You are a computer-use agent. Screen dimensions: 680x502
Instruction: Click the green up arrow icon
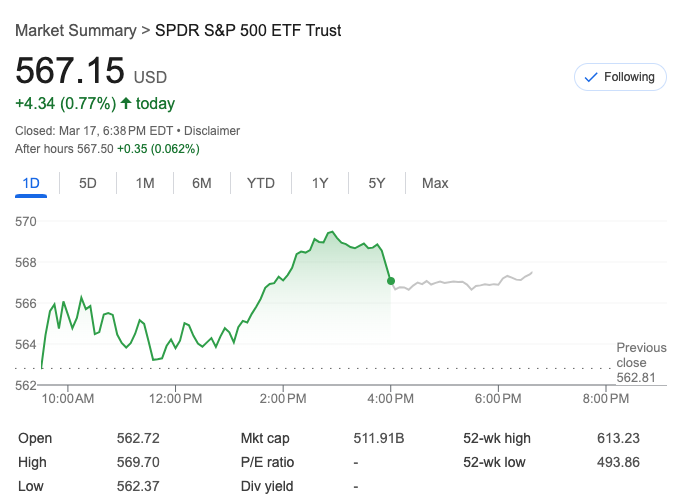click(126, 103)
